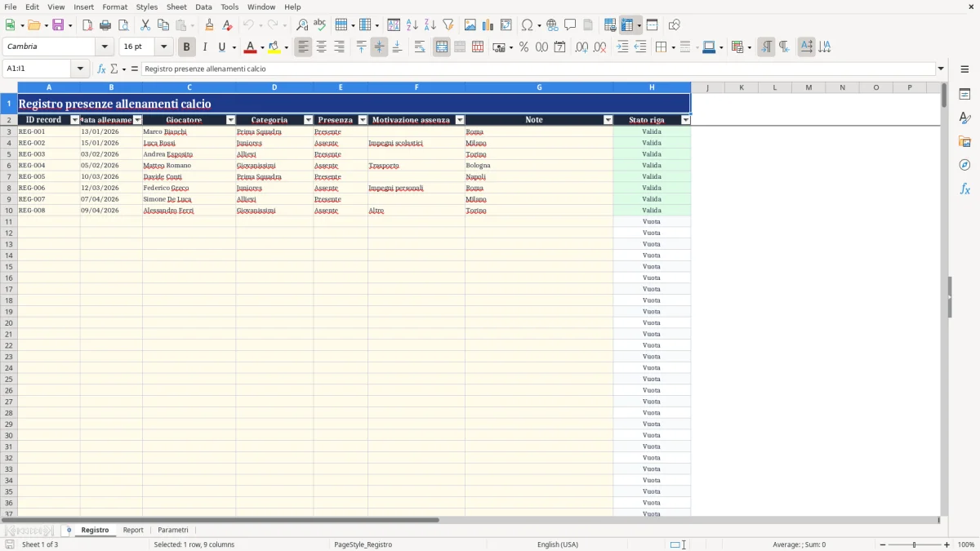980x551 pixels.
Task: Open the sidebar Gallery panel icon
Action: (964, 142)
